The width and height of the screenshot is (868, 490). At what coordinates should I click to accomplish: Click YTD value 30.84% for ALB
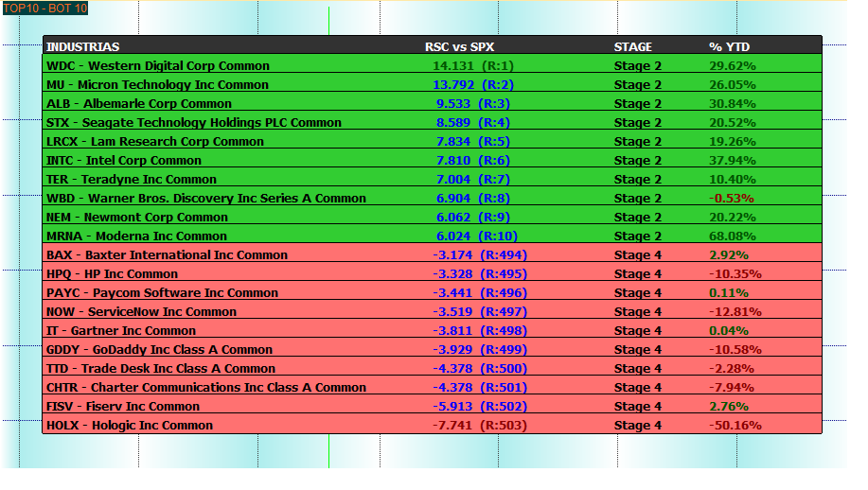(x=733, y=103)
